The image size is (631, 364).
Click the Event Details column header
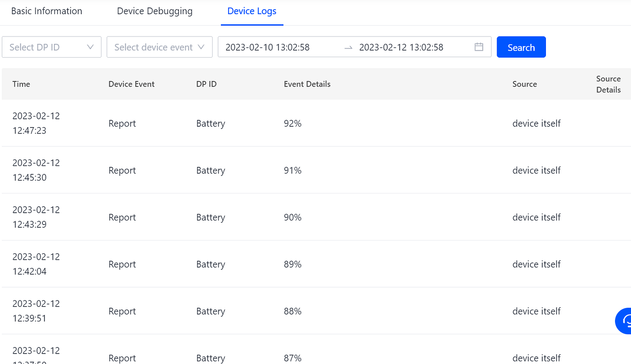click(307, 84)
